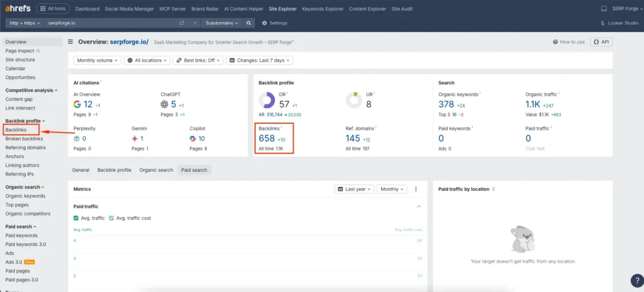
Task: Toggle the Avg. traffic cost checkbox
Action: [x=111, y=218]
